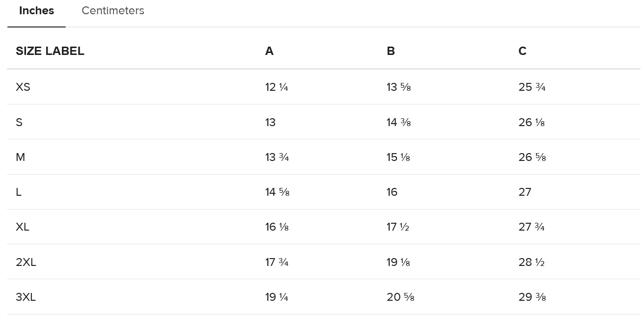Click the SIZE LABEL column header
Viewport: 644px width, 315px height.
(50, 51)
